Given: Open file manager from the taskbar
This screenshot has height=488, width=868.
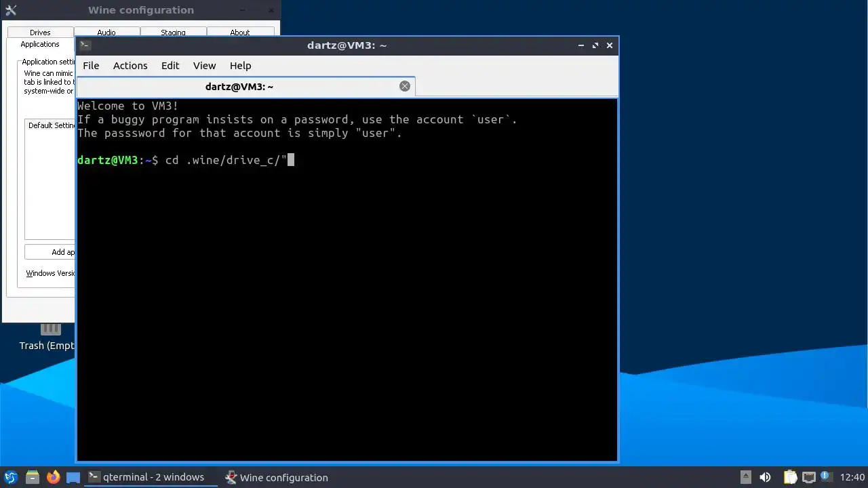Looking at the screenshot, I should pos(33,477).
